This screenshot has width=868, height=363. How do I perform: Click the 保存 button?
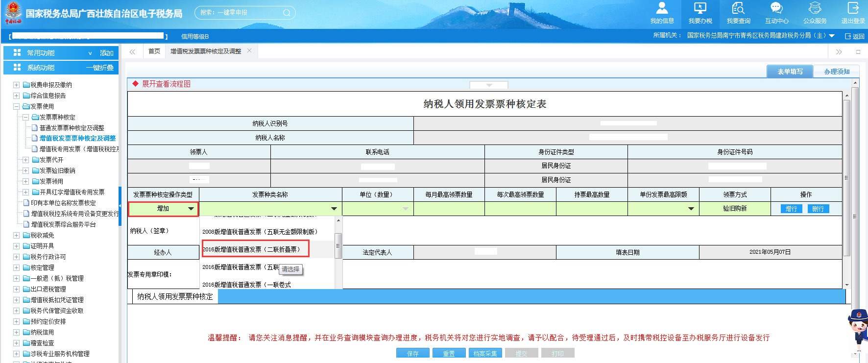pos(412,353)
